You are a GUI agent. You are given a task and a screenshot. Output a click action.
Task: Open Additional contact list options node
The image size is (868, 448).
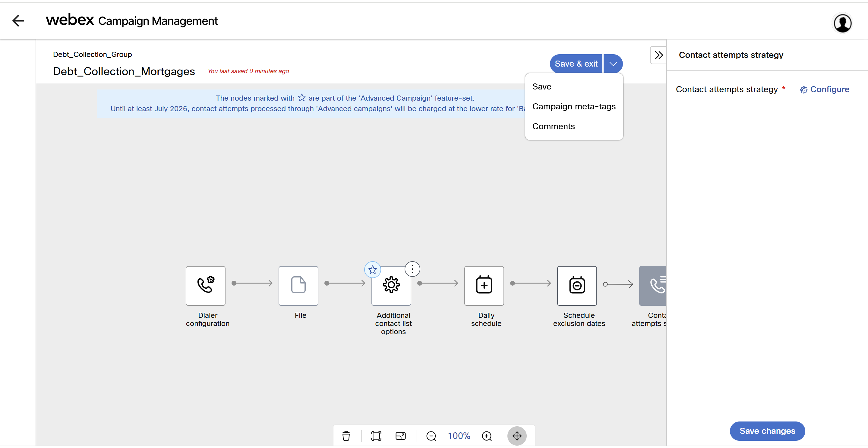(391, 285)
